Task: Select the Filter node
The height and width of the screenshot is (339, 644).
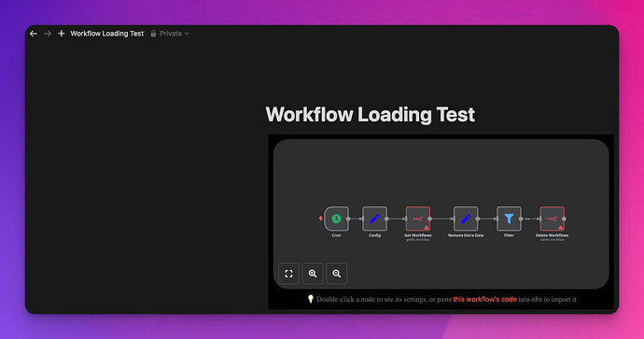Action: point(509,219)
